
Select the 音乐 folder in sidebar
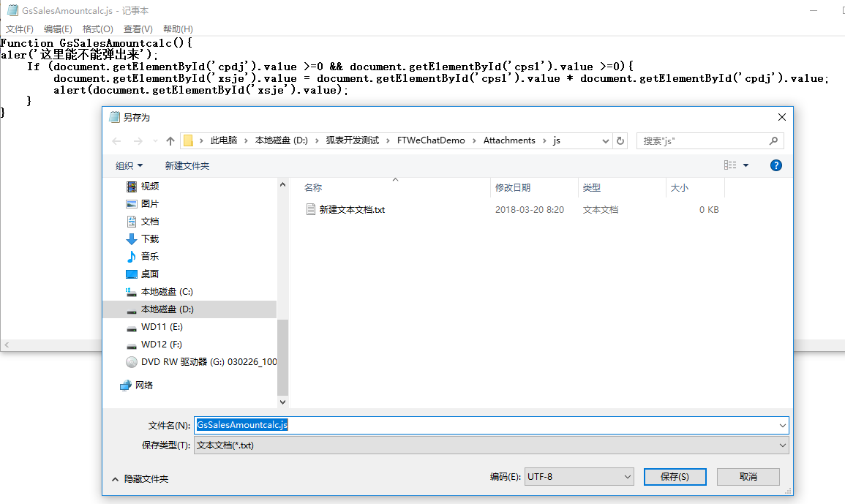149,257
